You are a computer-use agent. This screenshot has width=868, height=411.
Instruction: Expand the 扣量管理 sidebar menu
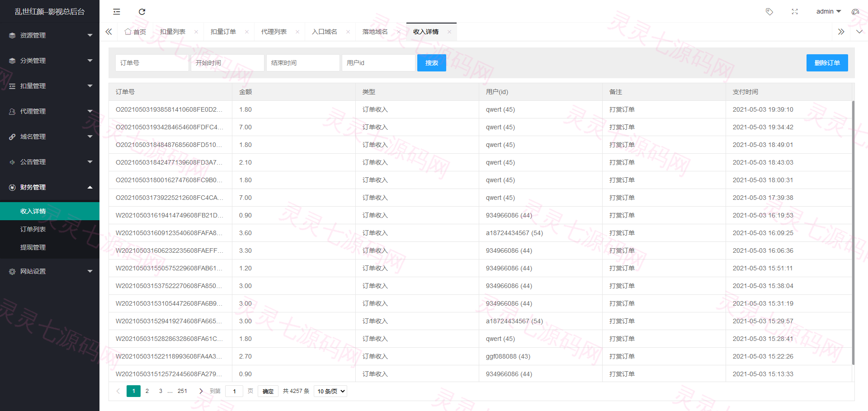click(x=50, y=86)
